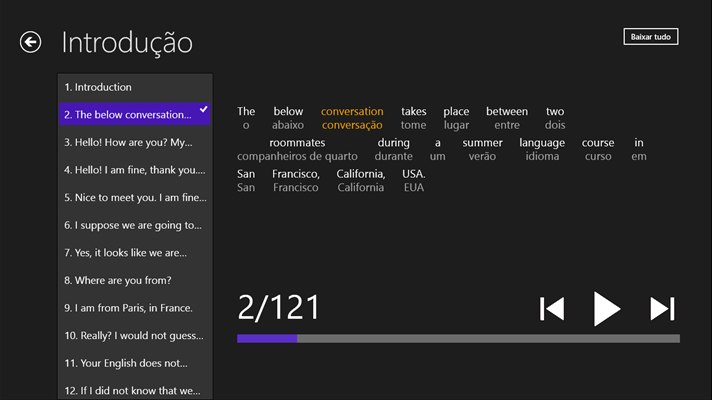Click the highlighted word conversation
This screenshot has height=400, width=712.
(352, 112)
